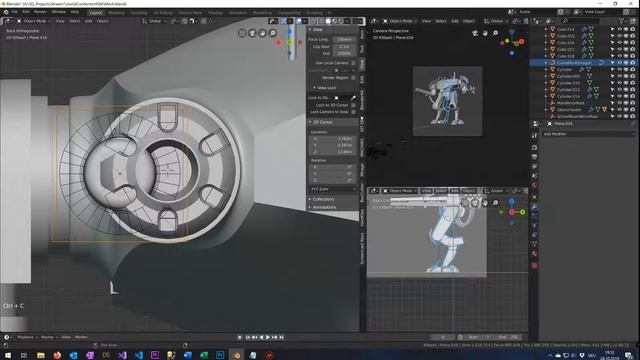Open the outliner filter dropdown
This screenshot has height=360, width=640.
[623, 21]
